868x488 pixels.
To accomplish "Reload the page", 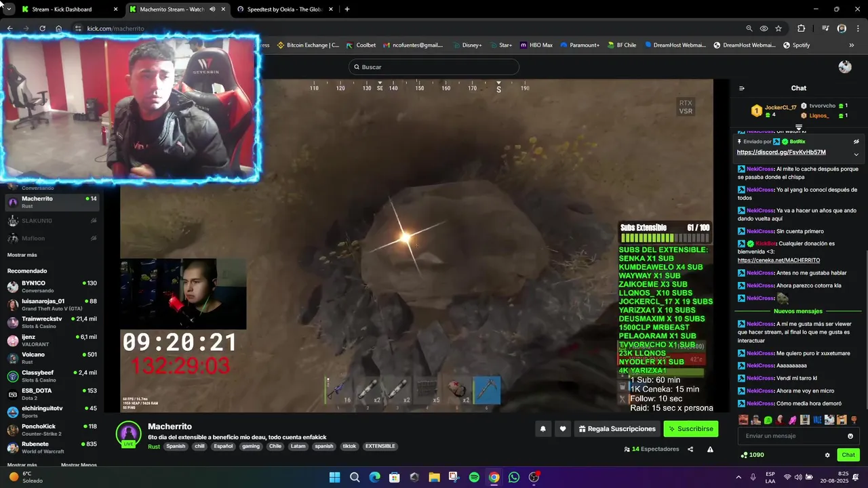I will tap(42, 28).
